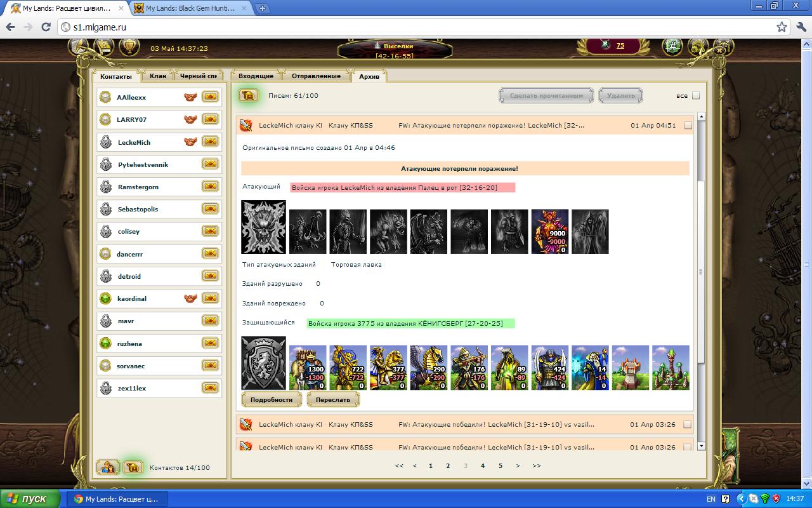Click the mail icon next to AAlleexx

click(210, 97)
